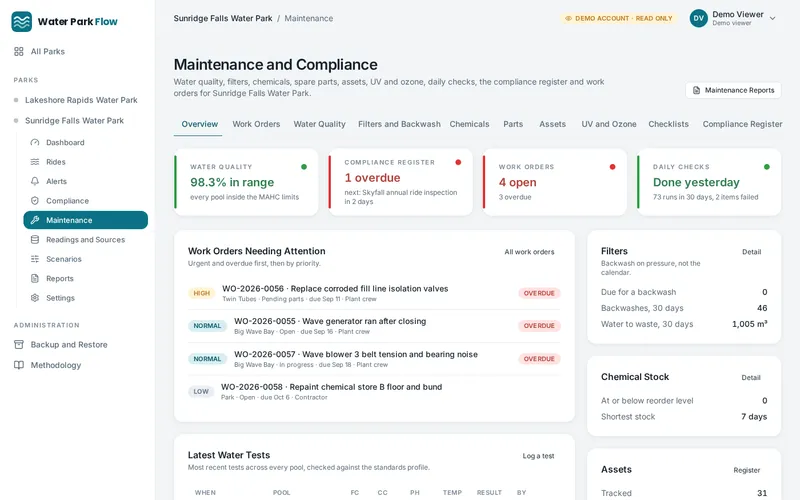
Task: Click OVERDUE badge on WO-2026-0056
Action: click(539, 293)
